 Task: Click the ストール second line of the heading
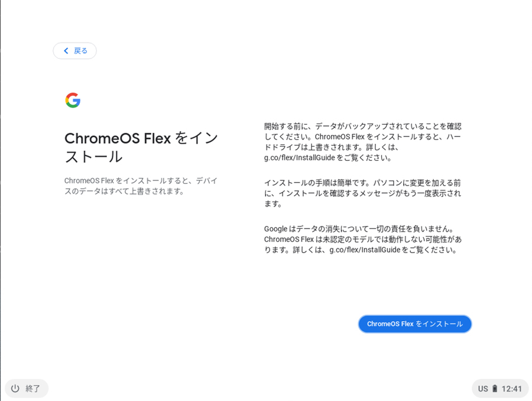(93, 157)
